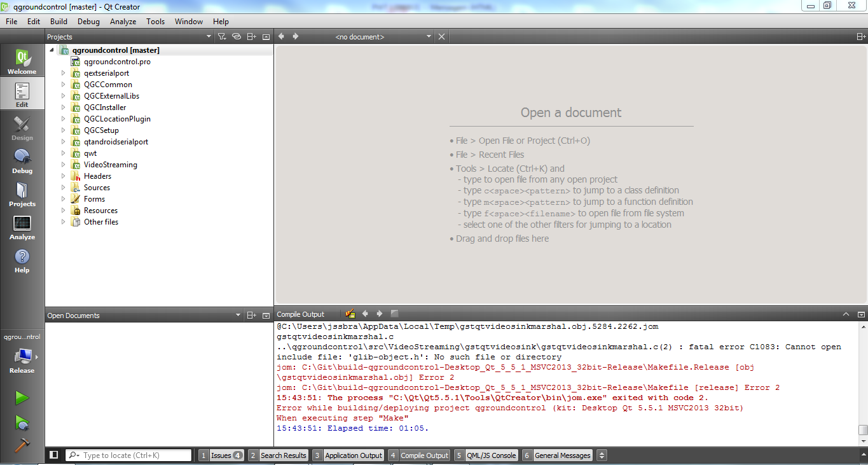Open Design mode in the sidebar
Screen dimensions: 868x465
pyautogui.click(x=22, y=127)
